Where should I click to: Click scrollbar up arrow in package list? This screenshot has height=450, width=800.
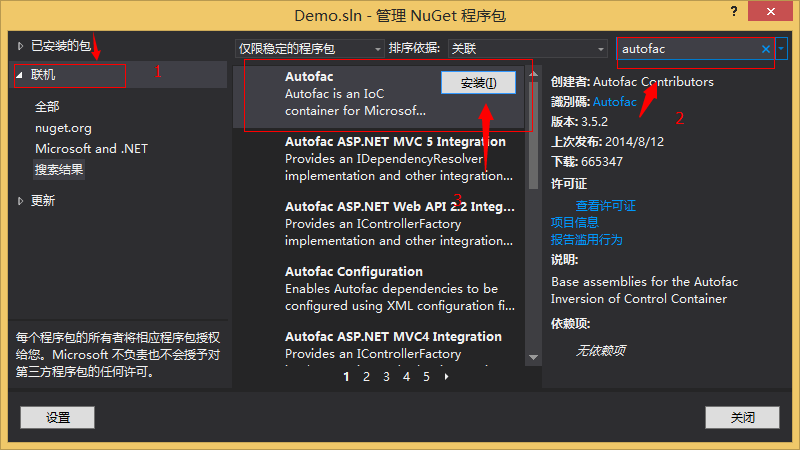pos(533,74)
